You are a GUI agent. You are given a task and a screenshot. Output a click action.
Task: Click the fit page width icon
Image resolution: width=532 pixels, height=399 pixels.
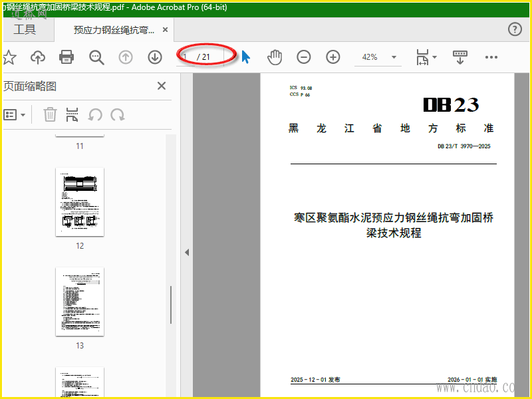(x=422, y=57)
